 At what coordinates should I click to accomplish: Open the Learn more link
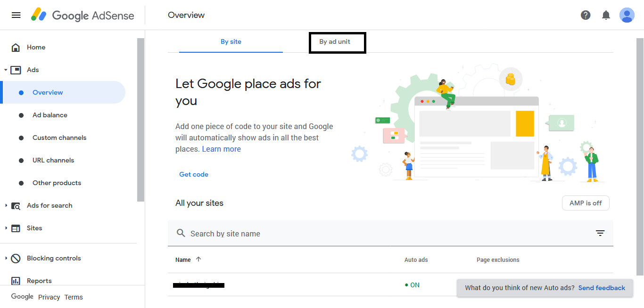pos(222,149)
